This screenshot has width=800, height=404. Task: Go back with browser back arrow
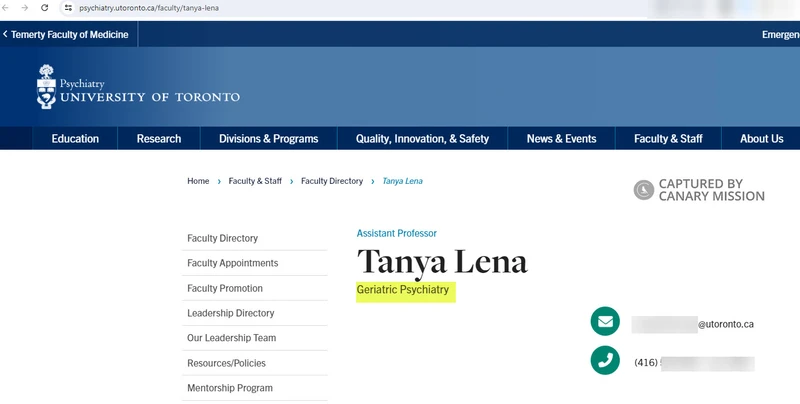click(x=6, y=8)
